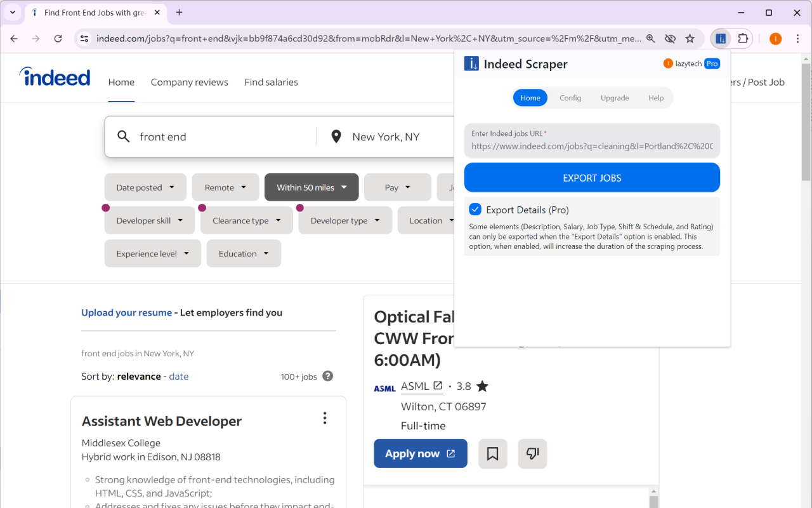Click the jobs count help question icon

(x=327, y=376)
